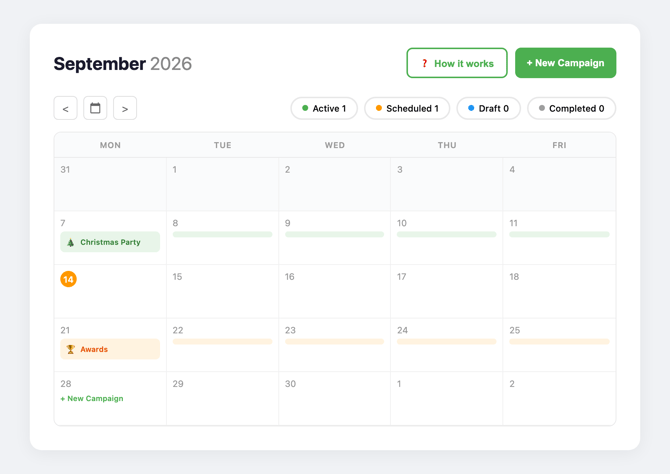The width and height of the screenshot is (670, 474).
Task: Click the Christmas tree icon on day 7
Action: (71, 242)
